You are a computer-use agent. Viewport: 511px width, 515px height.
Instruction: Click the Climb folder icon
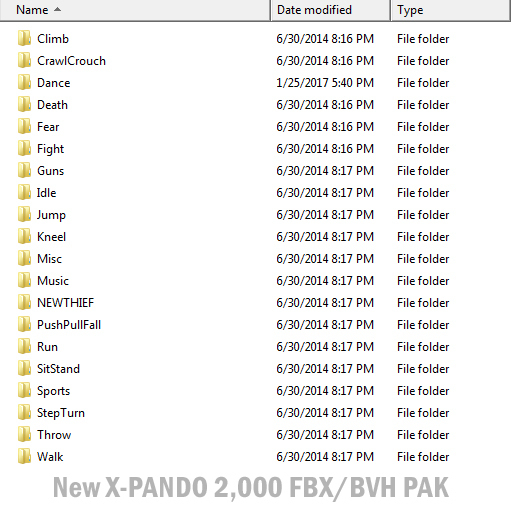tap(24, 38)
